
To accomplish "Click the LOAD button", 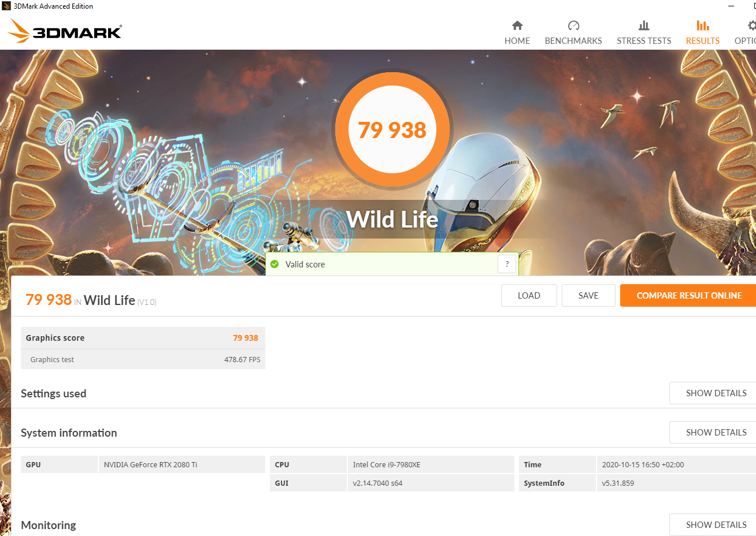I will click(x=529, y=295).
